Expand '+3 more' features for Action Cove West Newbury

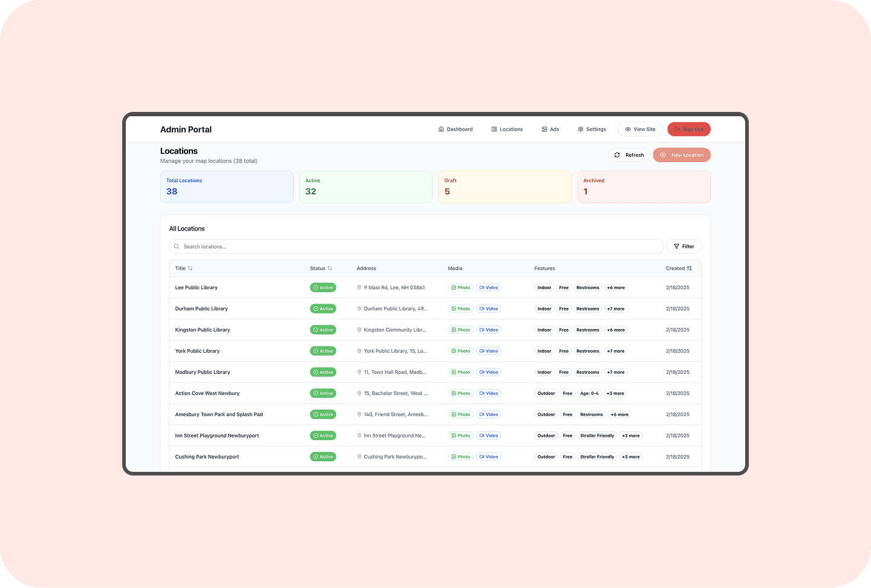point(615,394)
